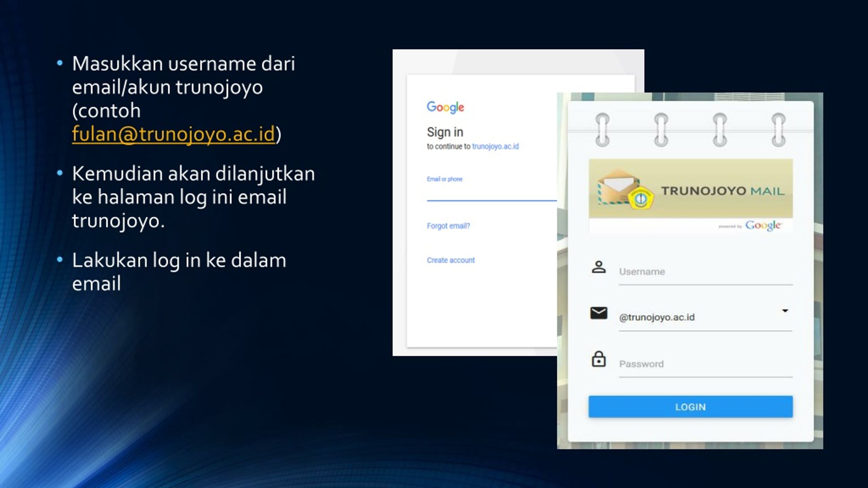The width and height of the screenshot is (868, 488).
Task: Click the 'Kemudian akan dilanjutkan' bullet text
Action: (x=193, y=197)
